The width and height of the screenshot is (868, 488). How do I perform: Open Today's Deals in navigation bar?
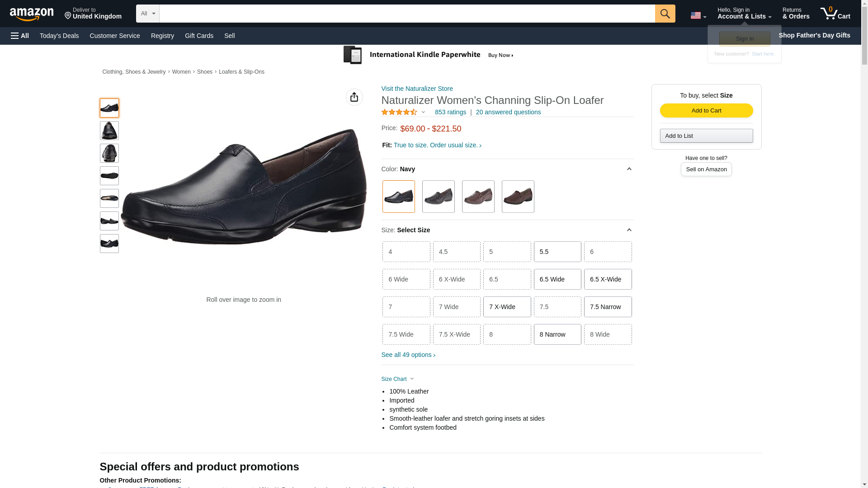point(59,36)
